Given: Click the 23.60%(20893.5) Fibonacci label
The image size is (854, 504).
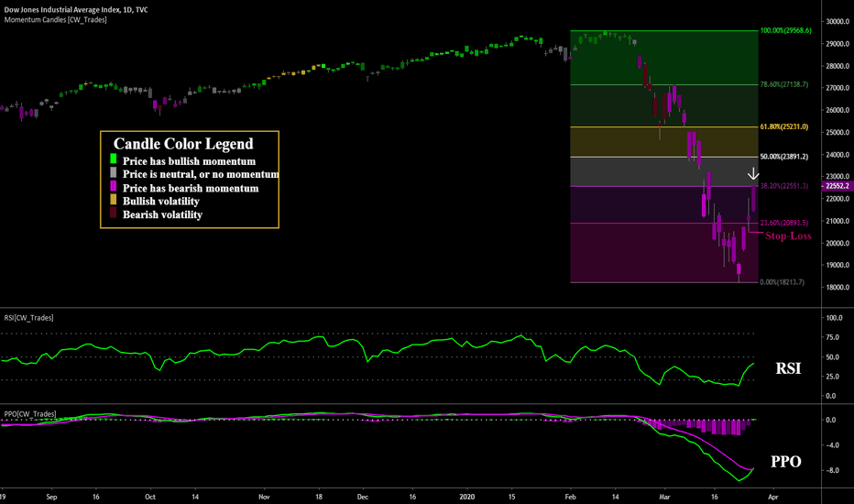Looking at the screenshot, I should click(784, 223).
